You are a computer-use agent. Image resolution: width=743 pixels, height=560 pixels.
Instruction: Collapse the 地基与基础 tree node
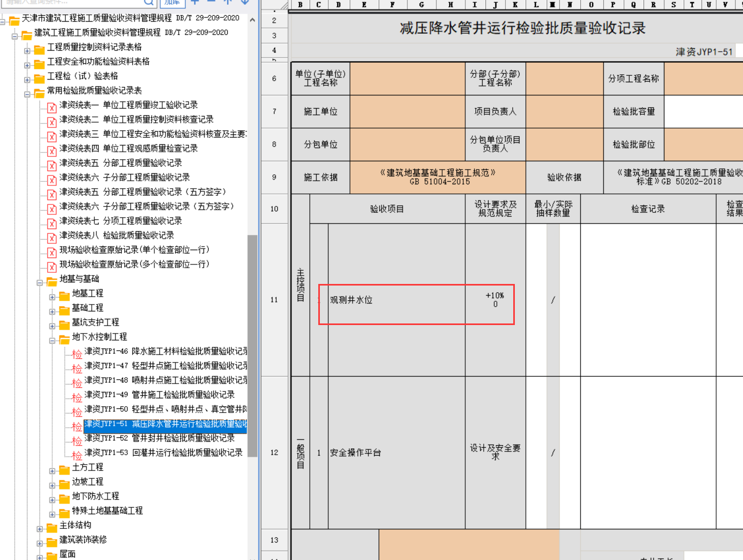[x=40, y=283]
